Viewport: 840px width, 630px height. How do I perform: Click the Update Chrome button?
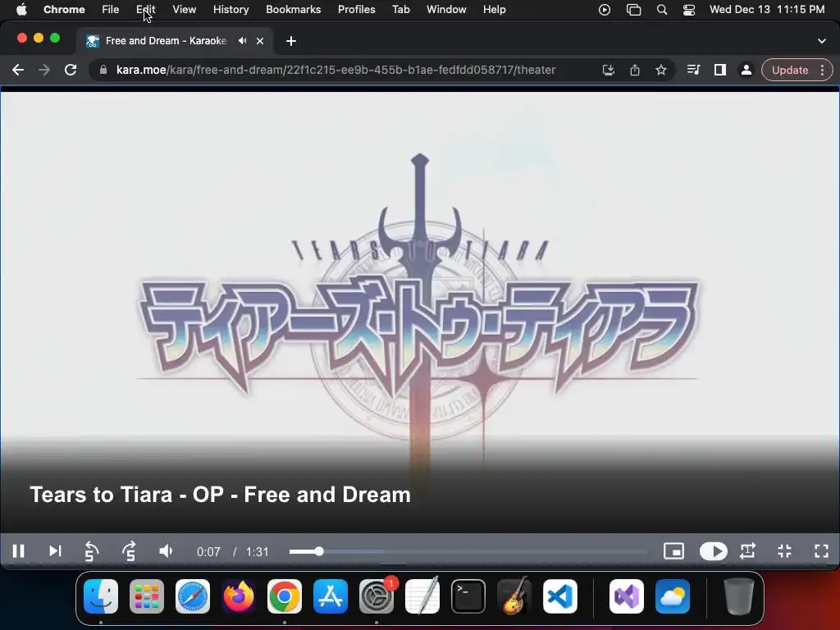790,70
